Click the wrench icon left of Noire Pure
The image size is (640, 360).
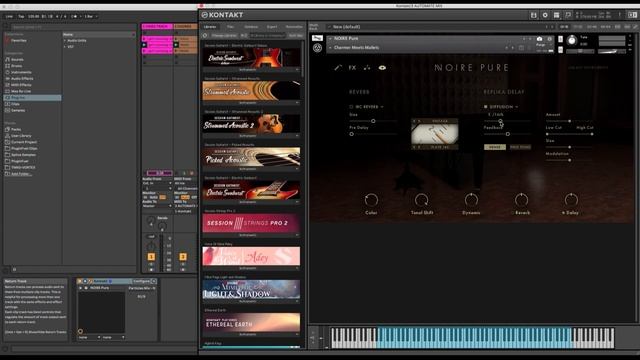(x=317, y=38)
